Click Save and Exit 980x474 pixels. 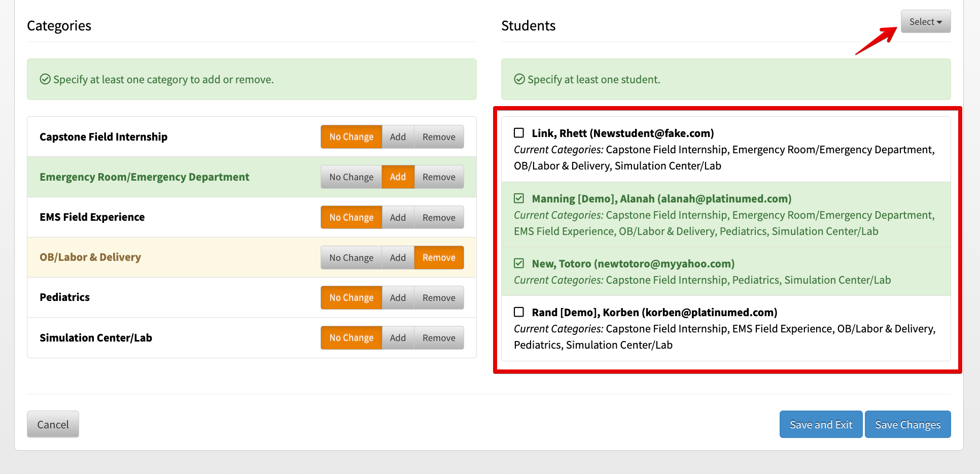[821, 424]
